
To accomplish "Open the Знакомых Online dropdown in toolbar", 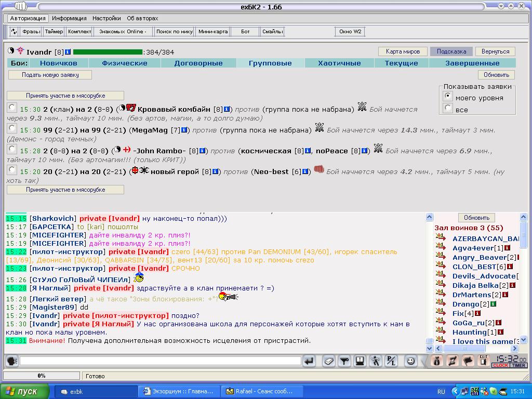I will coord(123,32).
